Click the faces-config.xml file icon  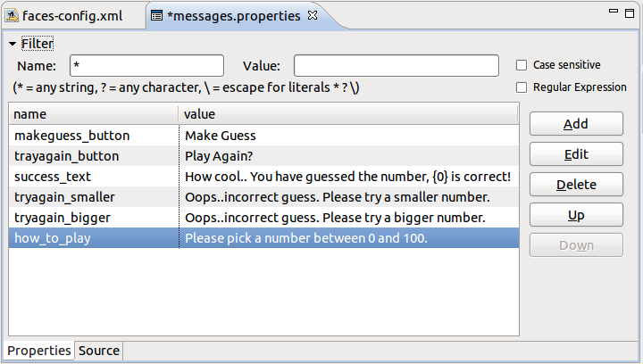tap(13, 16)
